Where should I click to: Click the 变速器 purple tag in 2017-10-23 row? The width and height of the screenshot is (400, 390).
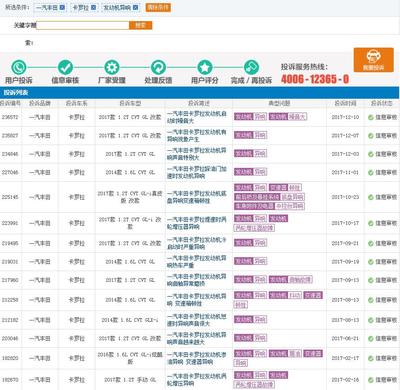(x=278, y=187)
